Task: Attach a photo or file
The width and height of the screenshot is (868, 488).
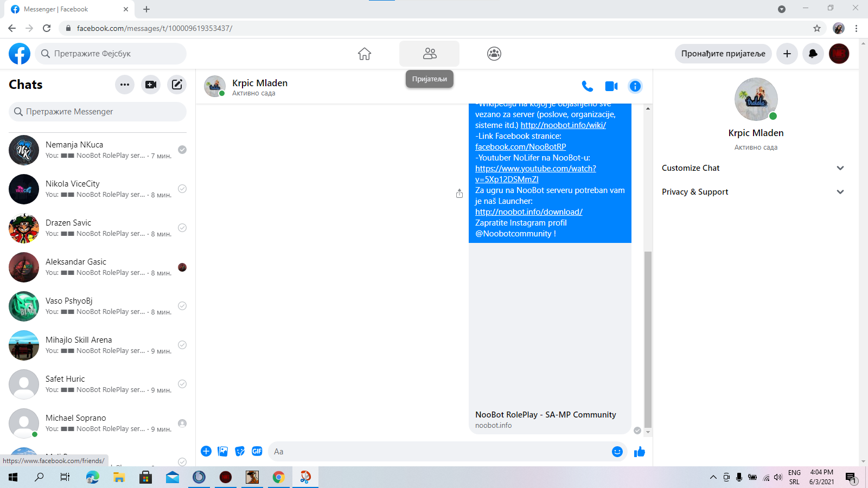Action: coord(223,451)
